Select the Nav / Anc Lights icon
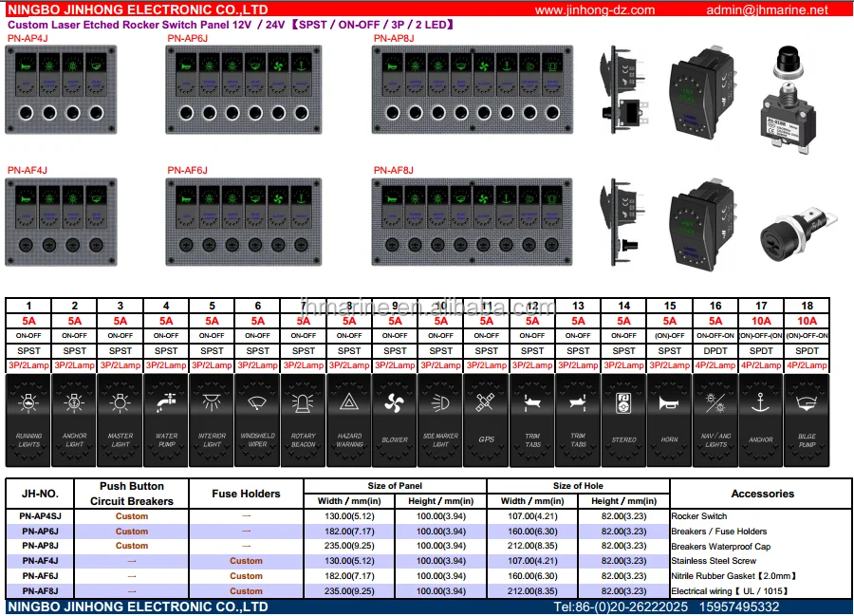The height and width of the screenshot is (616, 854). (x=715, y=403)
